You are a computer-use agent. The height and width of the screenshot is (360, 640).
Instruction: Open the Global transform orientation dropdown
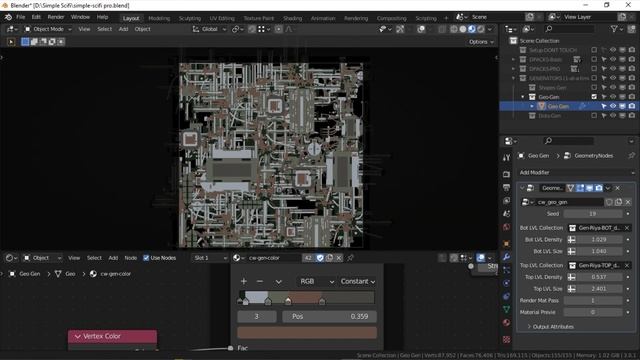209,29
